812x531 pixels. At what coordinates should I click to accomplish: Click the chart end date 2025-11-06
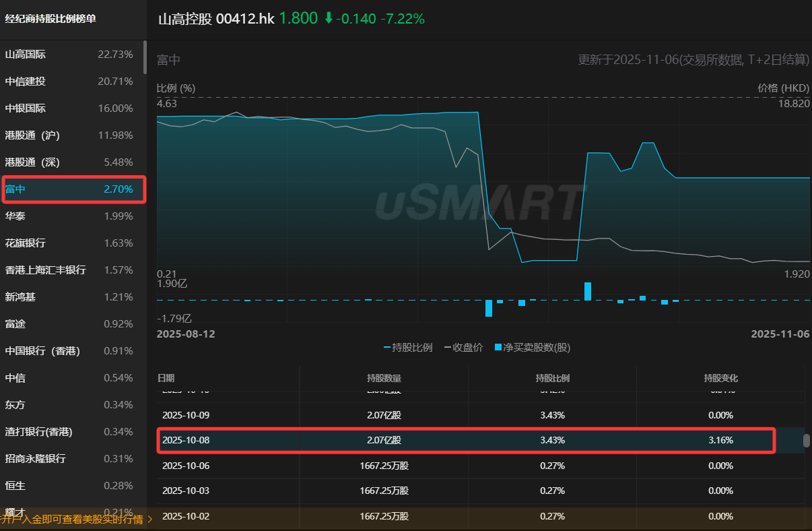click(780, 334)
